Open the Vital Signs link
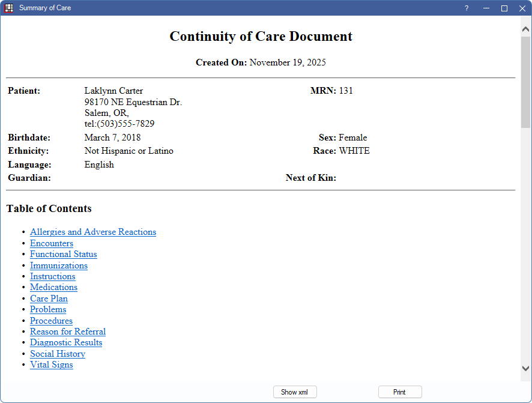This screenshot has width=532, height=403. pyautogui.click(x=52, y=365)
